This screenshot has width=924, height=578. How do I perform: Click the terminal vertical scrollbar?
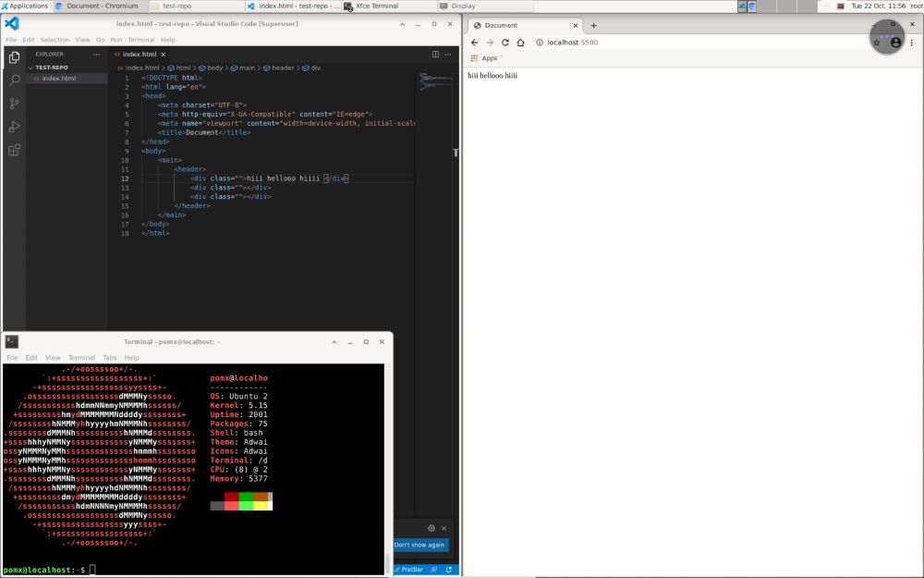coord(388,469)
